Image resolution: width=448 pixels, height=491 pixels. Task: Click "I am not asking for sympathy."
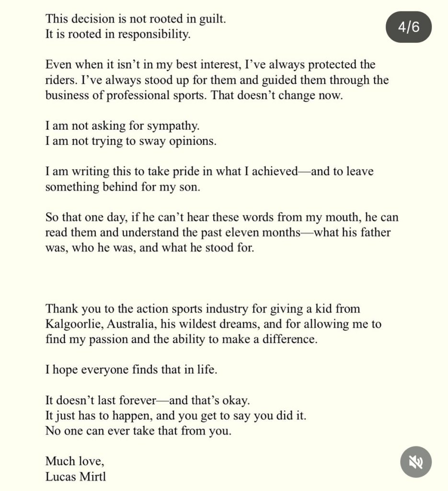(x=122, y=126)
